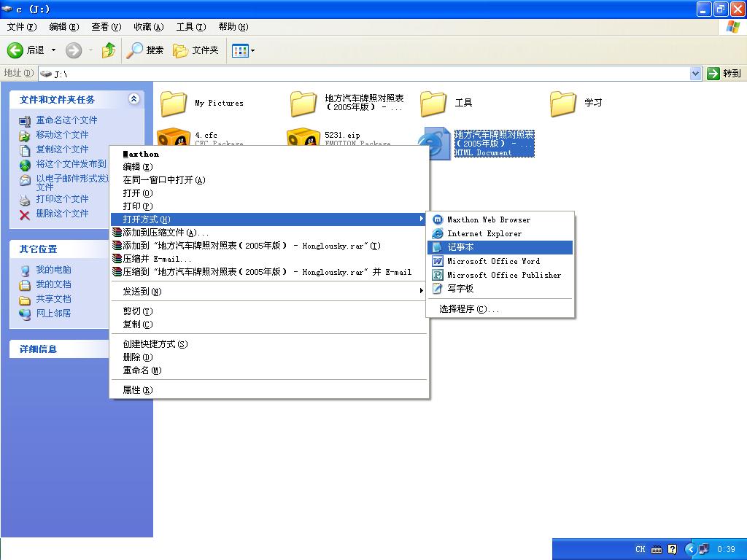
Task: Select 记事本 in the Open With submenu
Action: tap(460, 247)
